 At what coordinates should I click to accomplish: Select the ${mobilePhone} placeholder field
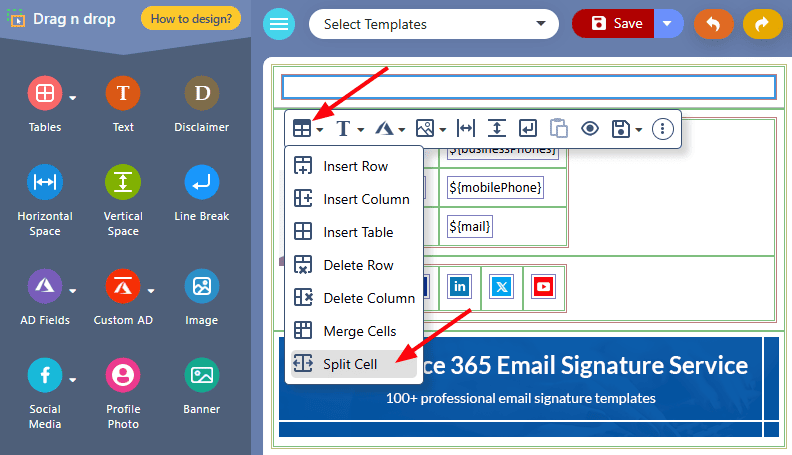click(495, 187)
